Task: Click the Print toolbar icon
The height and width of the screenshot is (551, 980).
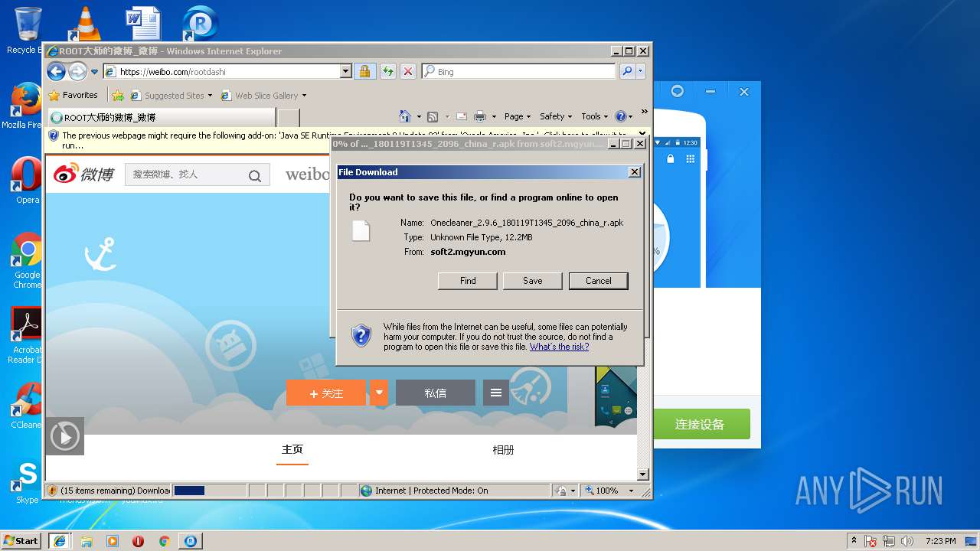Action: (x=480, y=116)
